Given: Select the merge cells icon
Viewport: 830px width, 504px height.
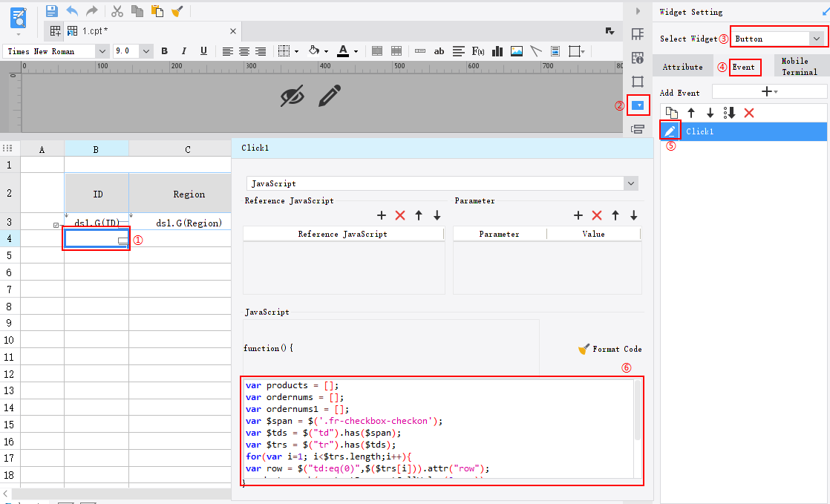Looking at the screenshot, I should (376, 50).
